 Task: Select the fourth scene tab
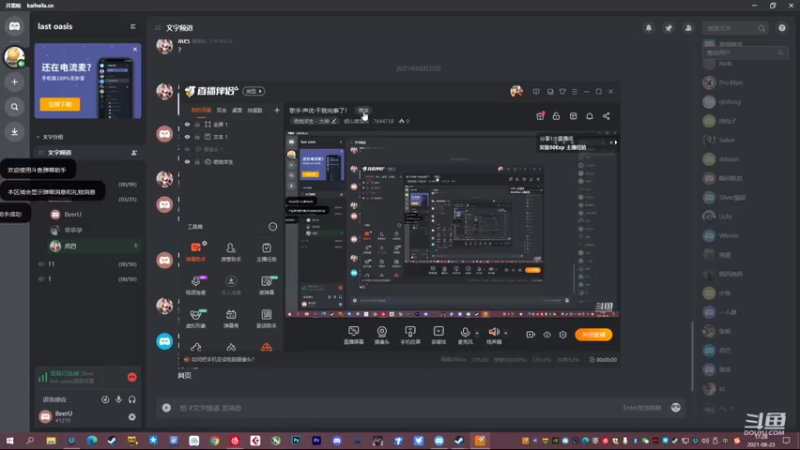(x=255, y=110)
